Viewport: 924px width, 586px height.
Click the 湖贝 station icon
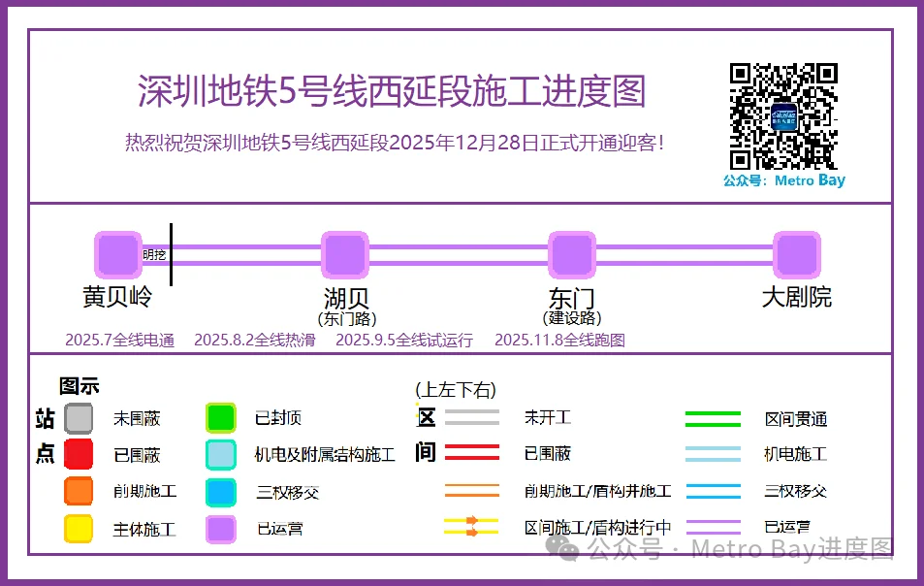(345, 254)
